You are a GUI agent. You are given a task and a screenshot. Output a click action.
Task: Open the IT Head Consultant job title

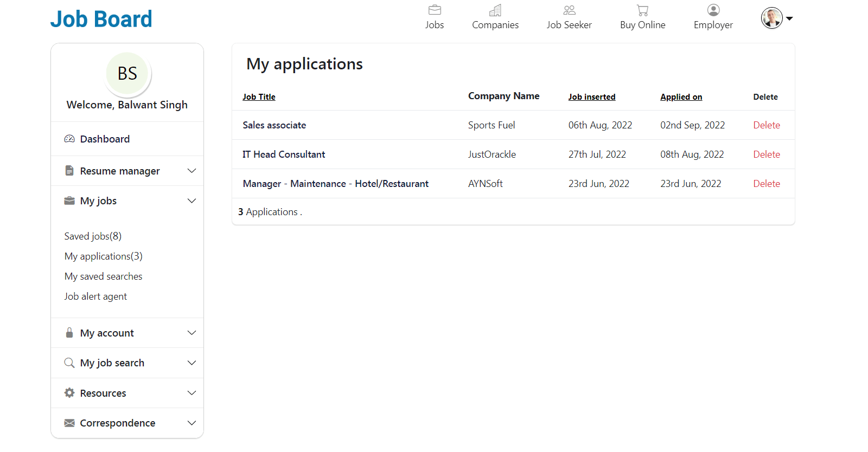(284, 154)
